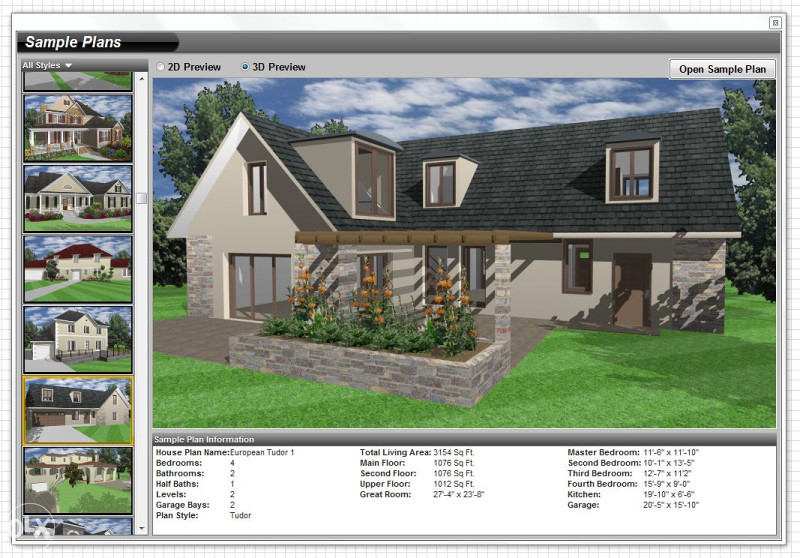Image resolution: width=800 pixels, height=558 pixels.
Task: Click the Great Room size 27'-4" x 23'-8"
Action: tap(459, 494)
